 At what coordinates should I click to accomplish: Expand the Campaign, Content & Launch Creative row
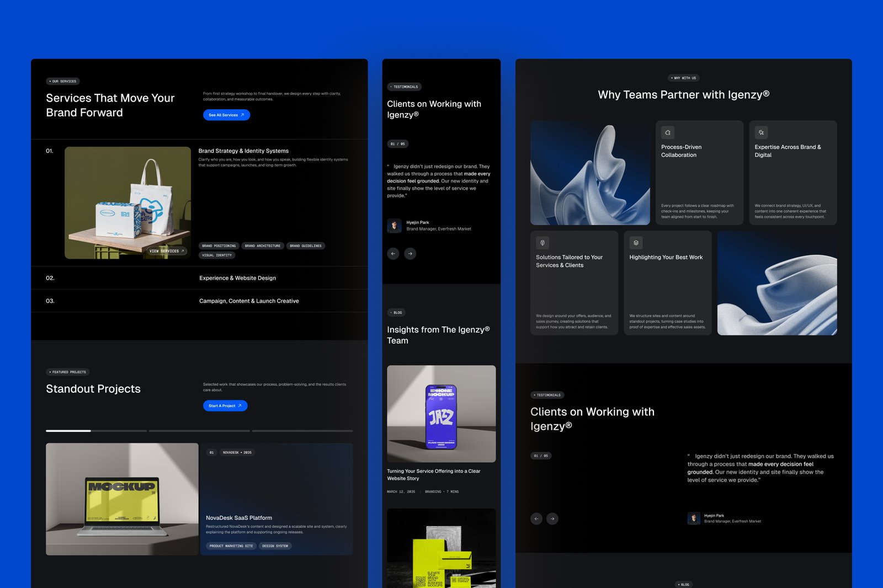pyautogui.click(x=249, y=301)
